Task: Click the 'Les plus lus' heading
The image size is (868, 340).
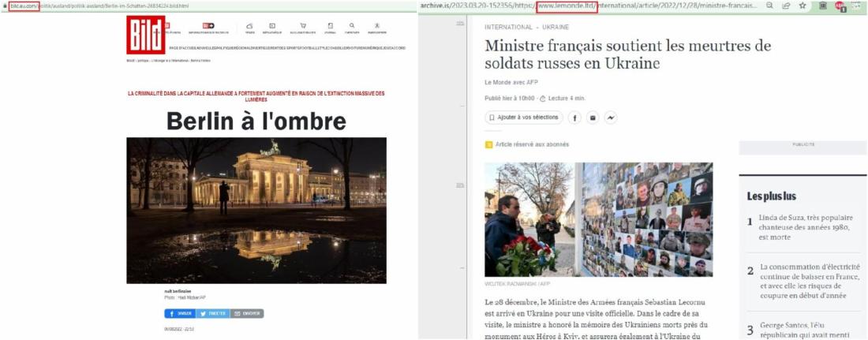Action: 771,196
